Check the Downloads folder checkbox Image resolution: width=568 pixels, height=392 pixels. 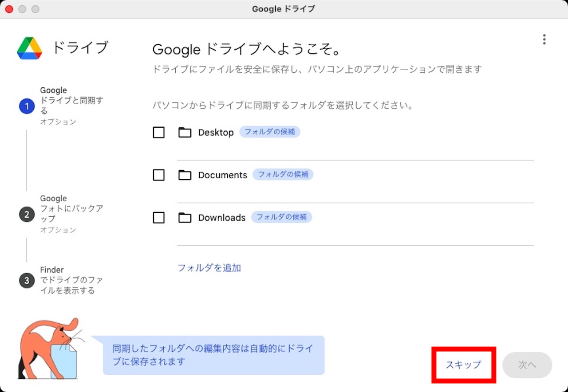coord(158,218)
